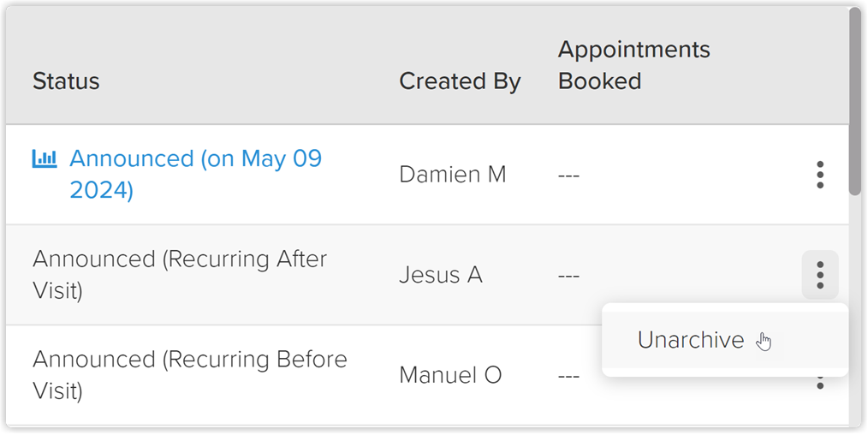Click the vertical scrollbar thumb

pyautogui.click(x=855, y=103)
